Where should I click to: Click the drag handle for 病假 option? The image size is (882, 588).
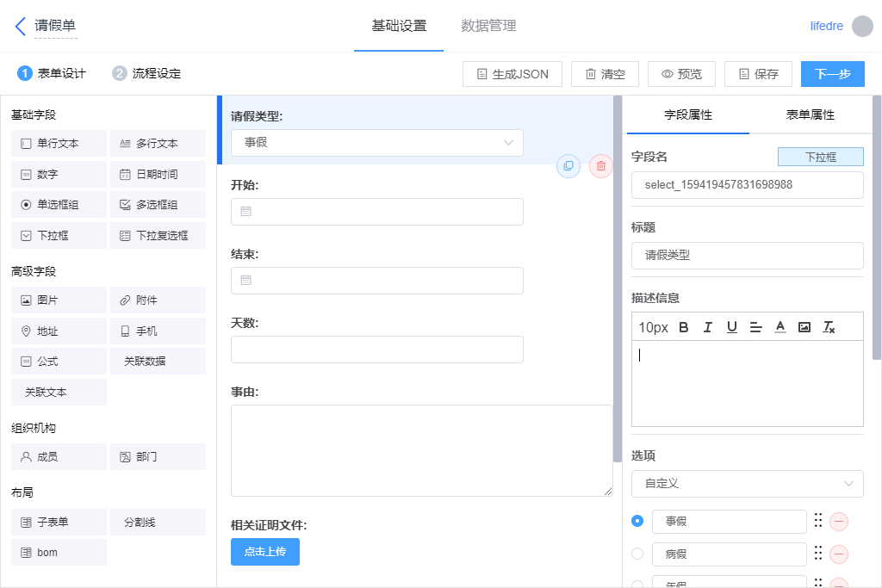click(x=818, y=554)
